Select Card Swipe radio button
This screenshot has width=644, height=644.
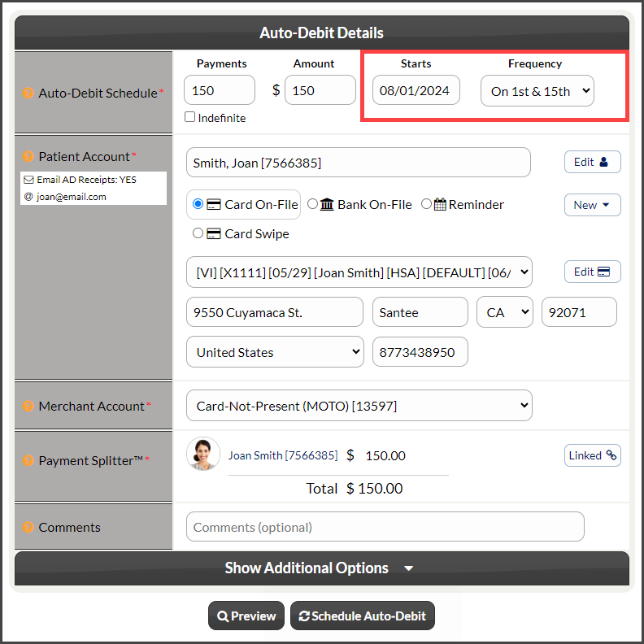198,233
